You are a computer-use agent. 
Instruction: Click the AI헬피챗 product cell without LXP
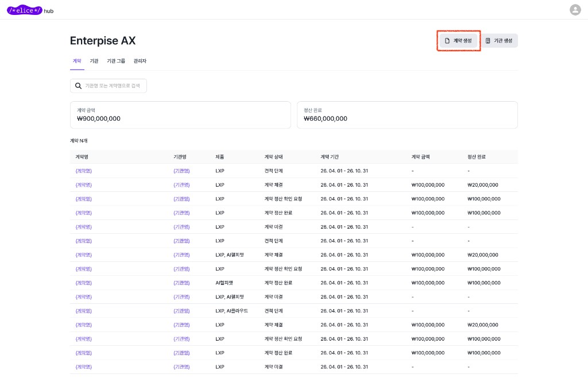(225, 283)
